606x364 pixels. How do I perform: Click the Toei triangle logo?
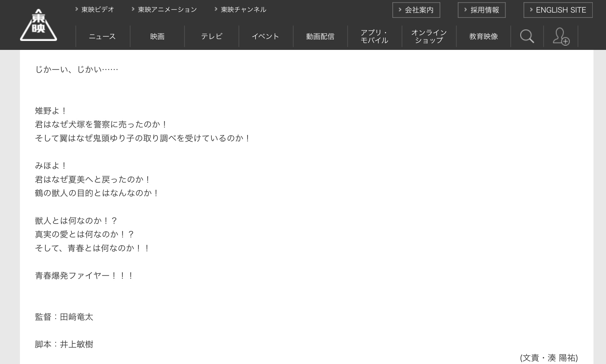(x=39, y=25)
